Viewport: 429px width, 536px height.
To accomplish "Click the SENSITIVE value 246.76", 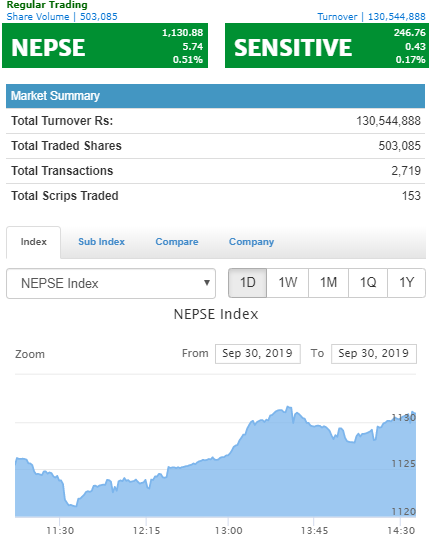I will pos(410,32).
